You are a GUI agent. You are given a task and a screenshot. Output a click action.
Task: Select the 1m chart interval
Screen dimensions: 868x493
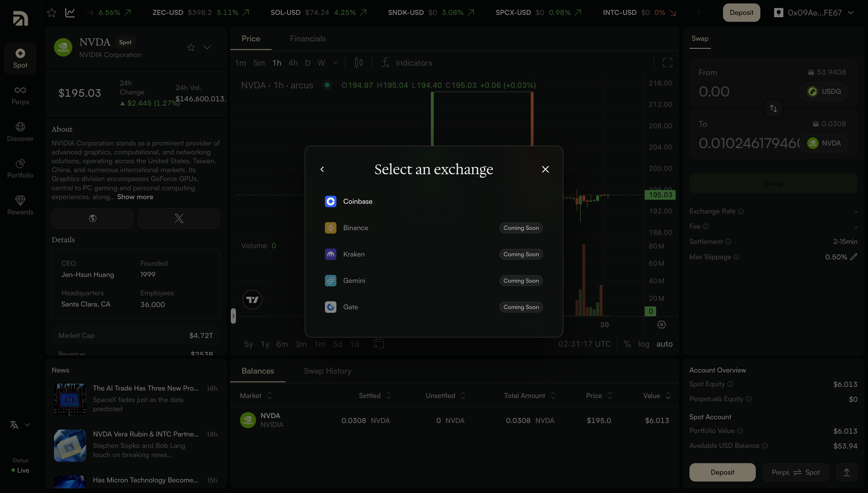point(241,63)
